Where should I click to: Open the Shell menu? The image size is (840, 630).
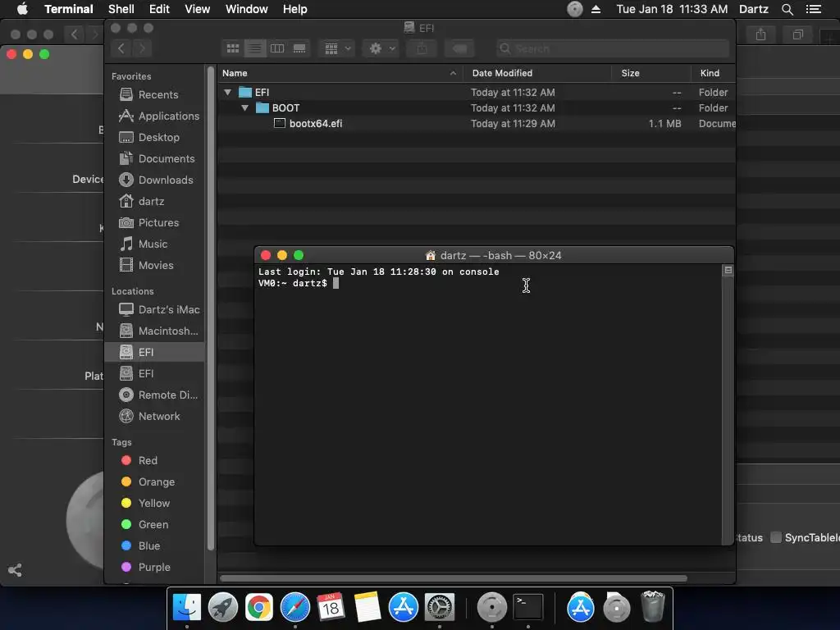click(121, 9)
